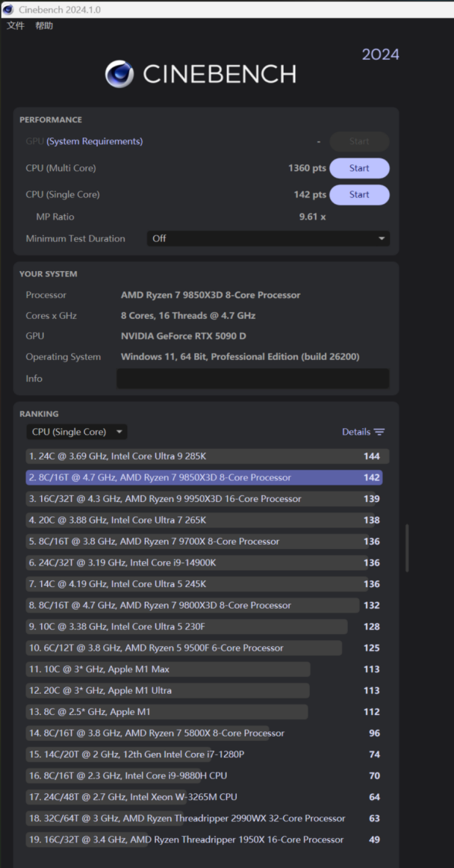Image resolution: width=454 pixels, height=868 pixels.
Task: Open the CPU (Single Core) ranking dropdown
Action: click(x=76, y=432)
